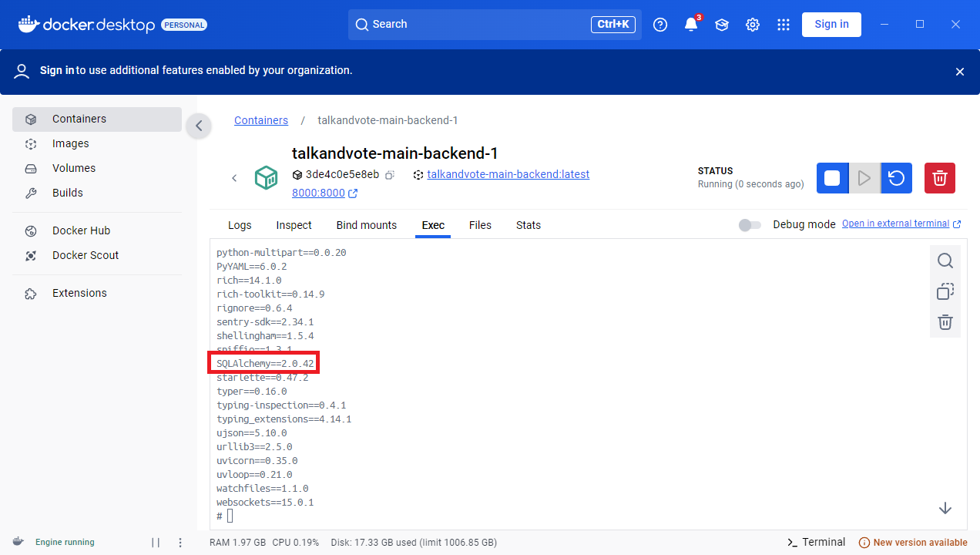
Task: Click the typing_extensions==4.14.1 output line
Action: pos(284,419)
